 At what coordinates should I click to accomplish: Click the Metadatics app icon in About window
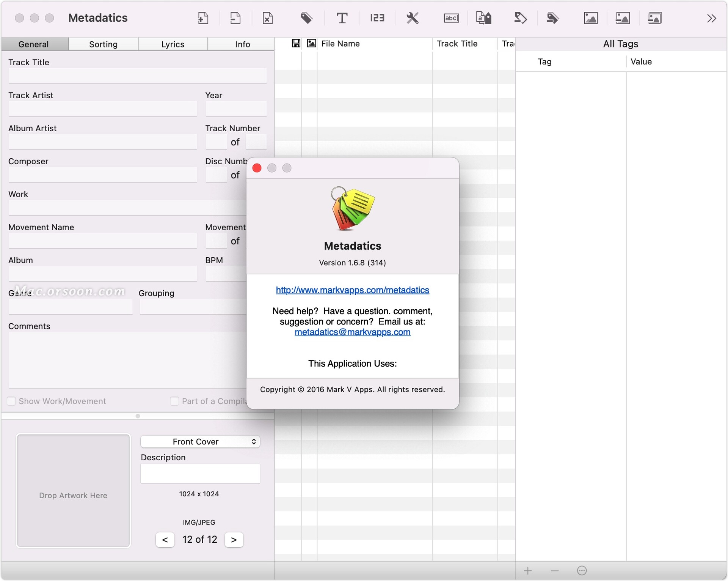[x=352, y=209]
